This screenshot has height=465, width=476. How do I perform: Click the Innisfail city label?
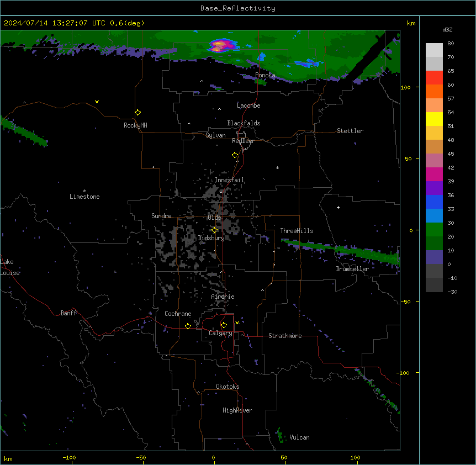point(229,180)
